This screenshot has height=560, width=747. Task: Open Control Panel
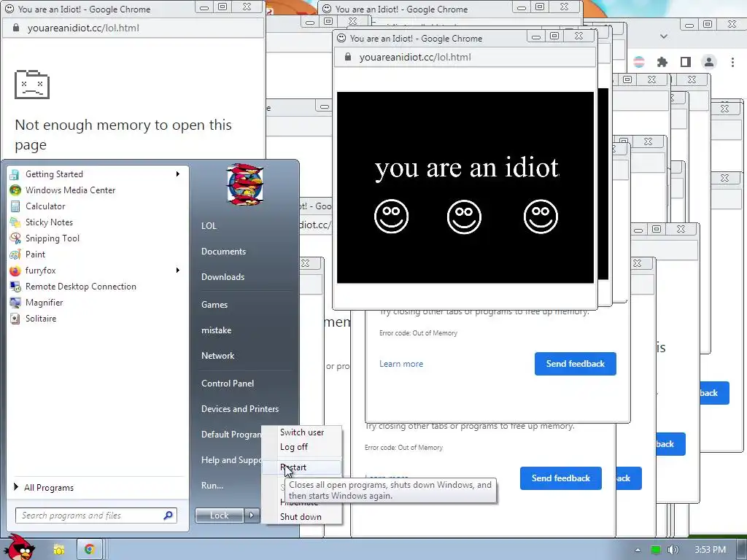click(228, 384)
